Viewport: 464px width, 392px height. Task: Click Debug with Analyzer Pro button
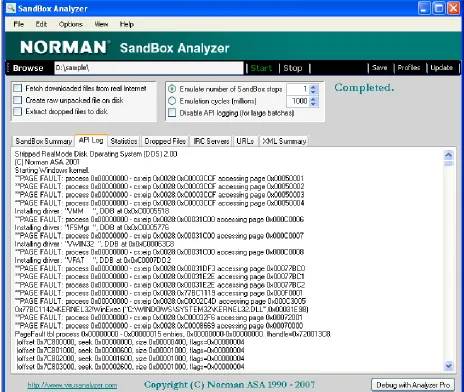pyautogui.click(x=413, y=385)
